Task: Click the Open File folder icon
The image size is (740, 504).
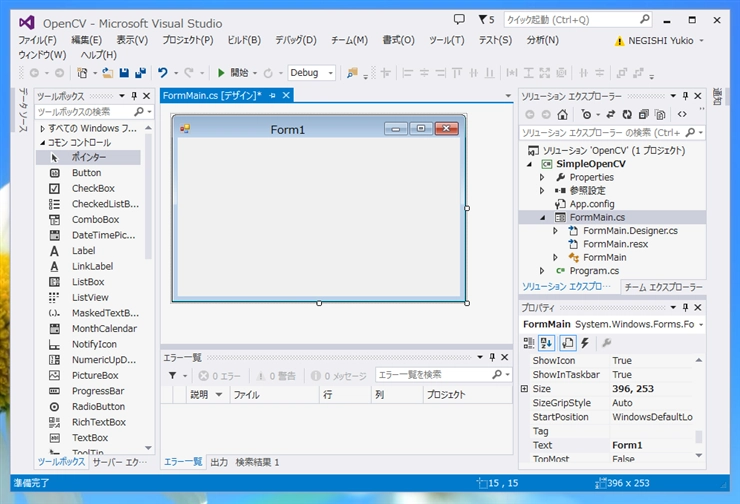Action: pos(108,73)
